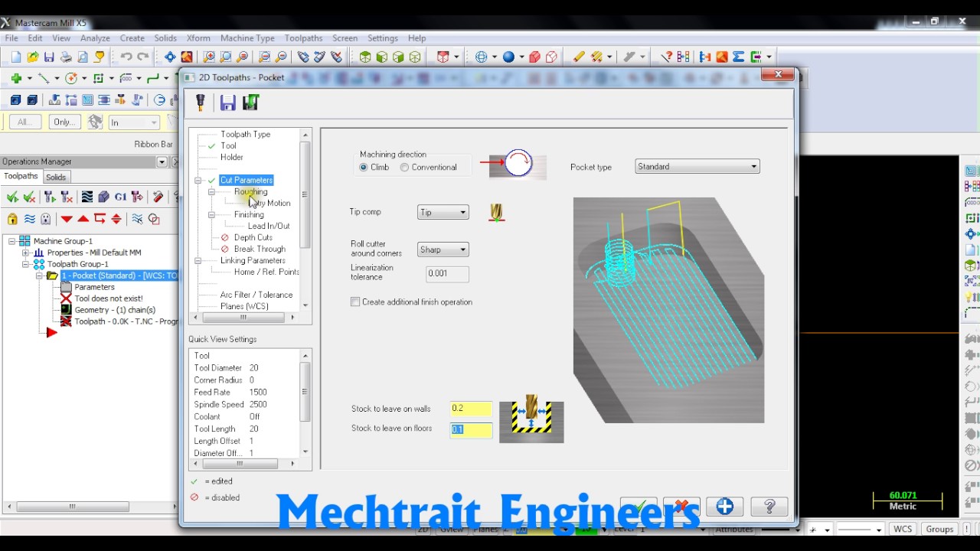980x551 pixels.
Task: Toggle locking with padlock icon
Action: (12, 219)
